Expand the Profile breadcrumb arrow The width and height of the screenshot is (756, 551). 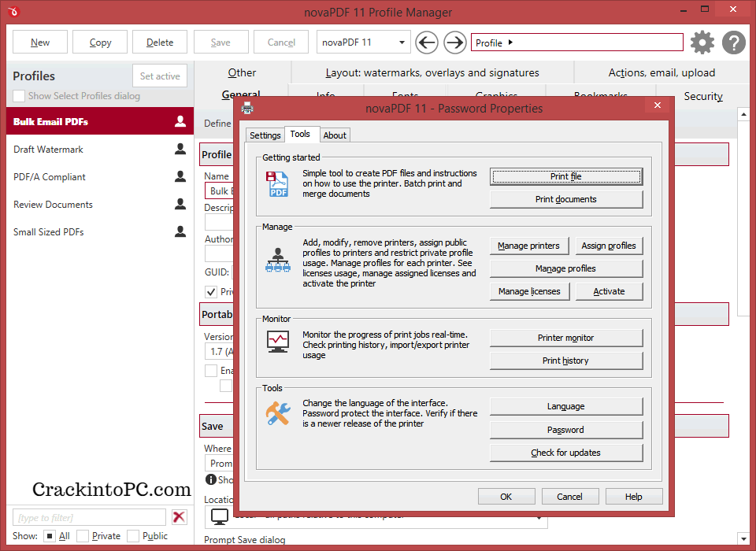click(x=510, y=43)
